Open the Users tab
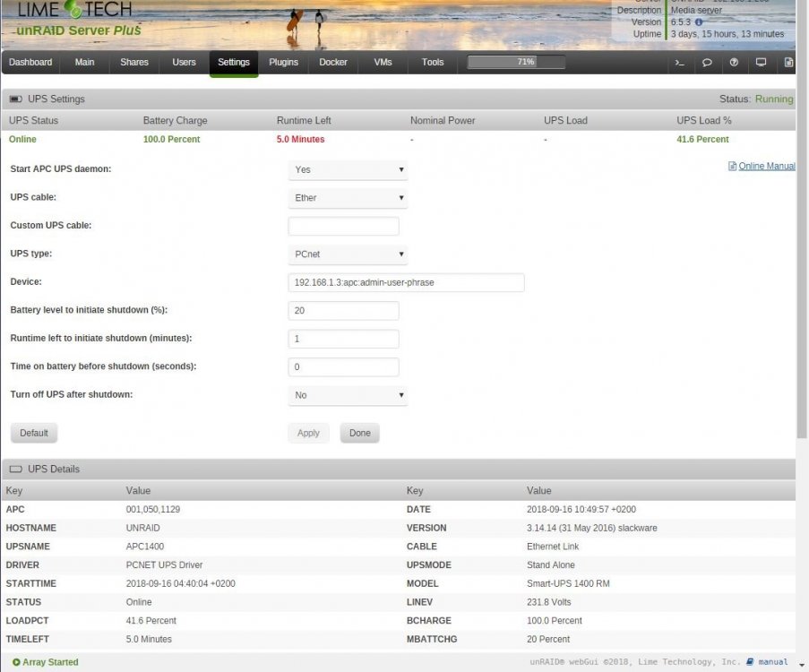The height and width of the screenshot is (672, 809). coord(185,63)
